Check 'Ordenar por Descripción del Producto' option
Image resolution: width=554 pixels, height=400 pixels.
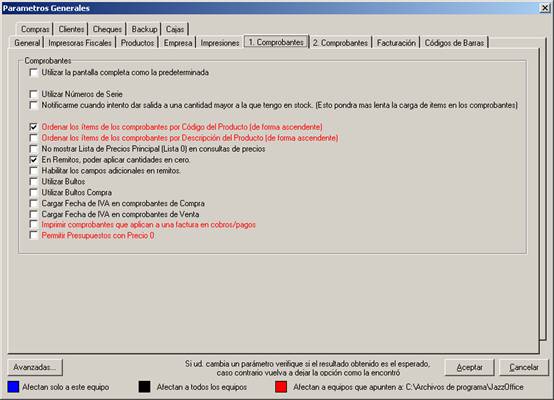[34, 137]
